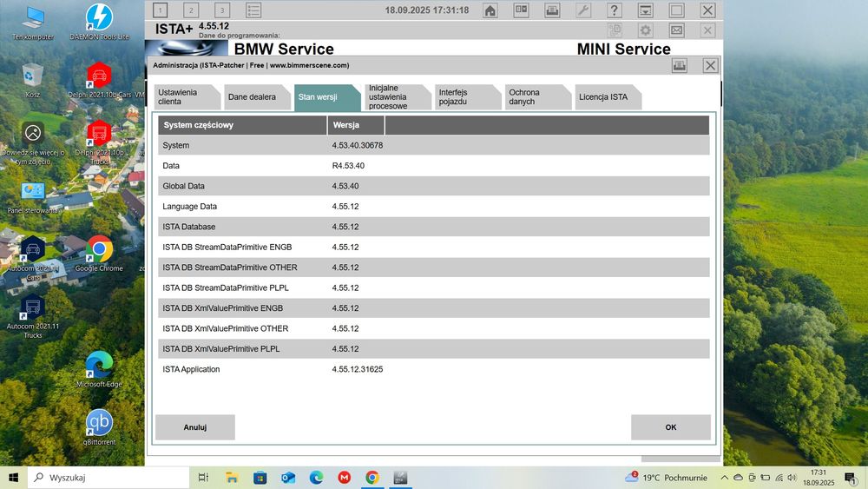Open operation tab 1 in ISTA toolbar

pyautogui.click(x=160, y=10)
